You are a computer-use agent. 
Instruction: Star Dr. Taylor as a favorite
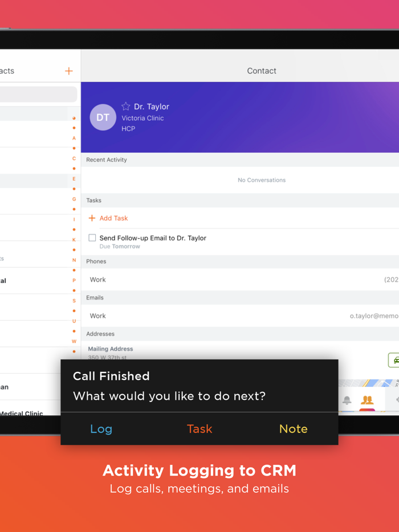[125, 107]
